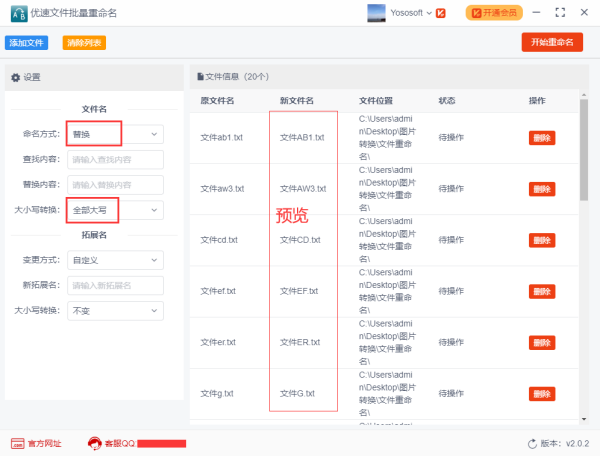The height and width of the screenshot is (456, 600).
Task: Click the 查找内容 input field
Action: click(x=115, y=159)
